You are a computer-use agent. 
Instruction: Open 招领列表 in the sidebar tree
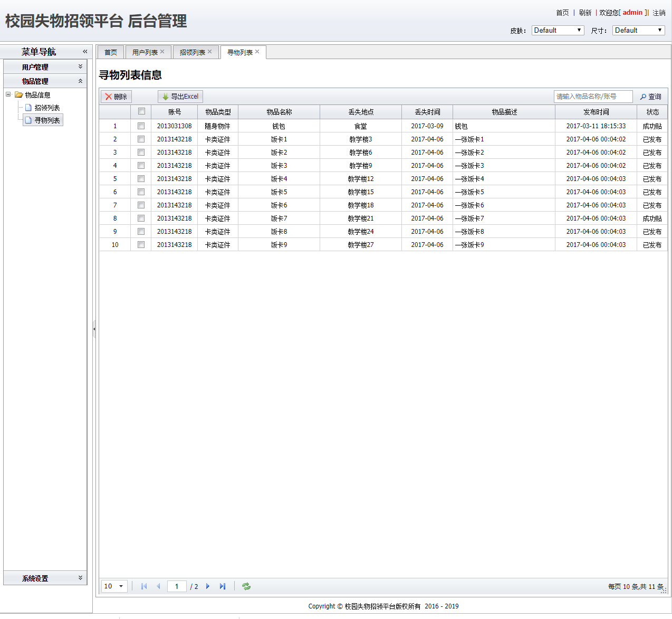point(47,108)
